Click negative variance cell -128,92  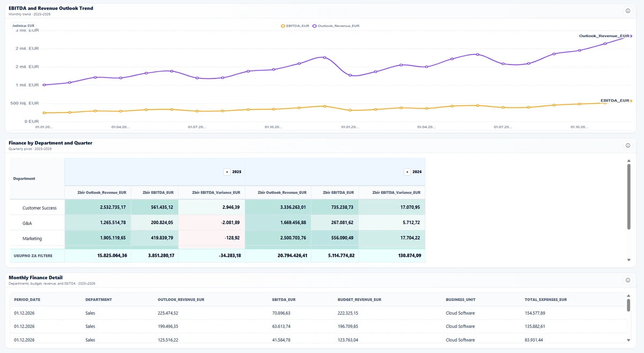[211, 238]
